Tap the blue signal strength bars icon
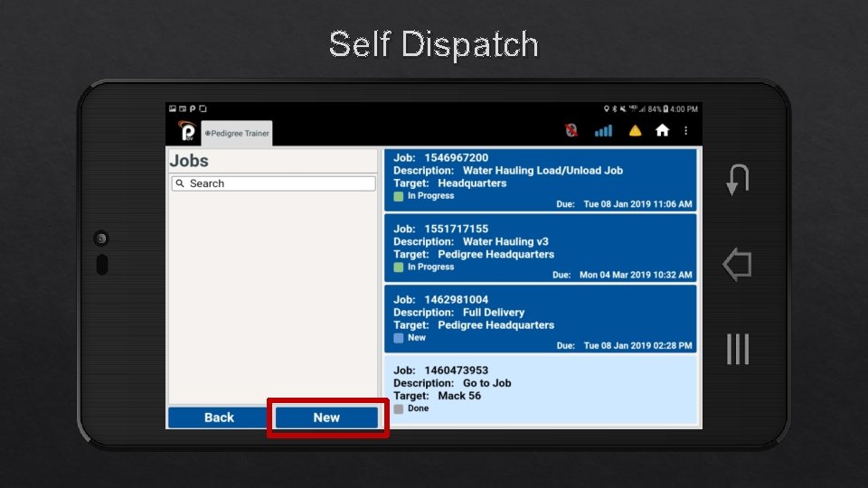 click(603, 131)
